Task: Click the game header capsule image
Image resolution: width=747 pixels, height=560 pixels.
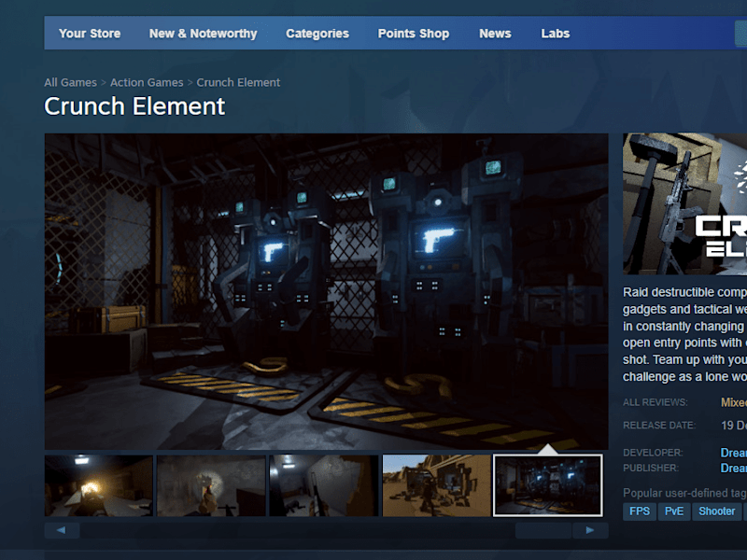Action: 684,203
